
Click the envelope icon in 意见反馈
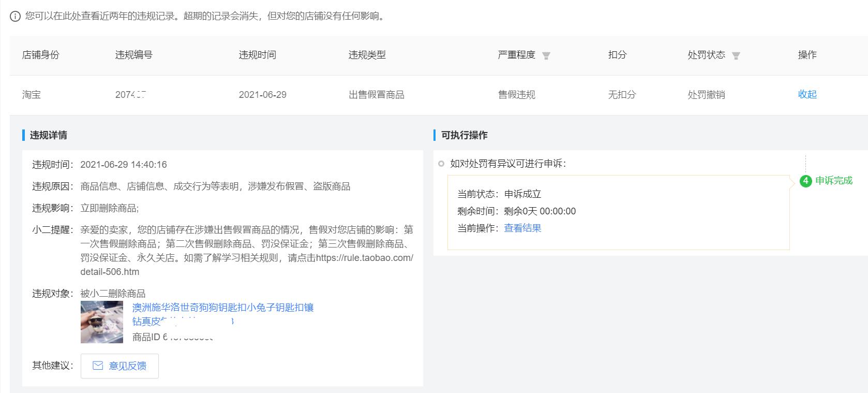(98, 366)
